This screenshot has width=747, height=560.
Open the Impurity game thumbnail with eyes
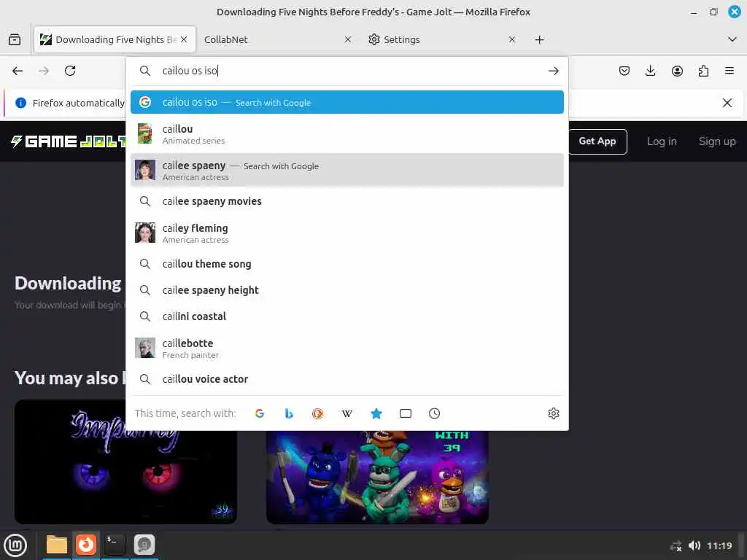pyautogui.click(x=125, y=461)
